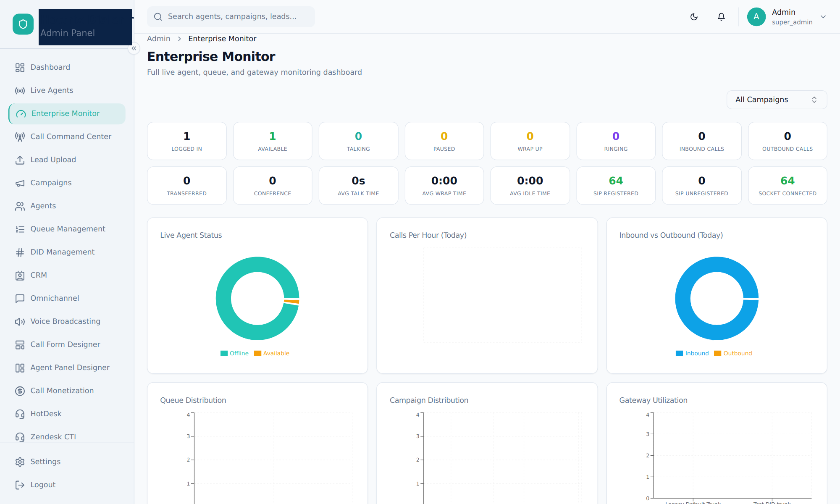The height and width of the screenshot is (504, 840).
Task: Click the Voice Broadcasting speaker icon
Action: tap(20, 322)
